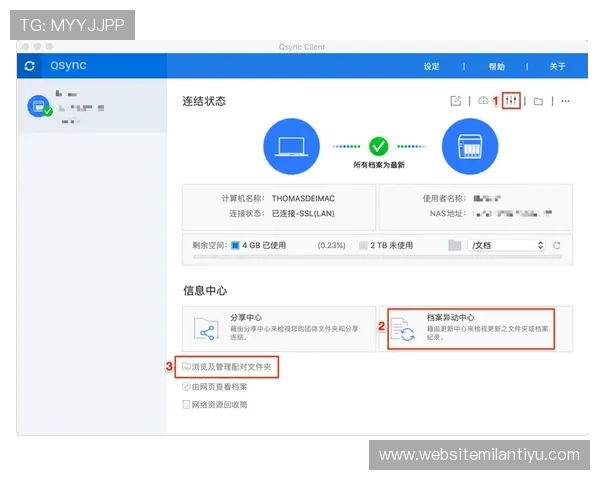Click the edit connection pencil icon
The height and width of the screenshot is (480, 600).
point(455,101)
